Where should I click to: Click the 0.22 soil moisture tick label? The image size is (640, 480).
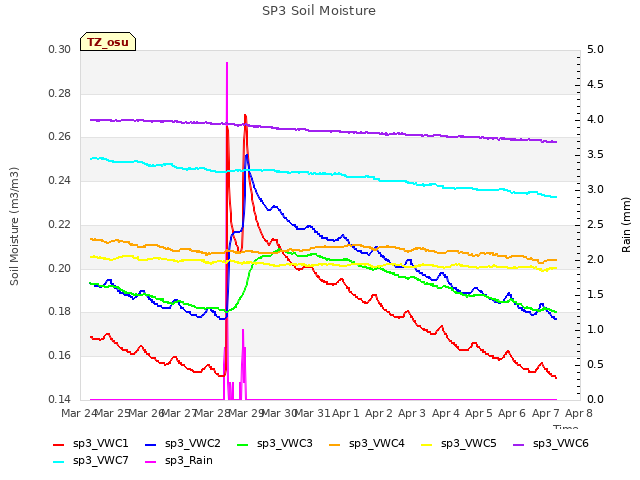[x=60, y=224]
